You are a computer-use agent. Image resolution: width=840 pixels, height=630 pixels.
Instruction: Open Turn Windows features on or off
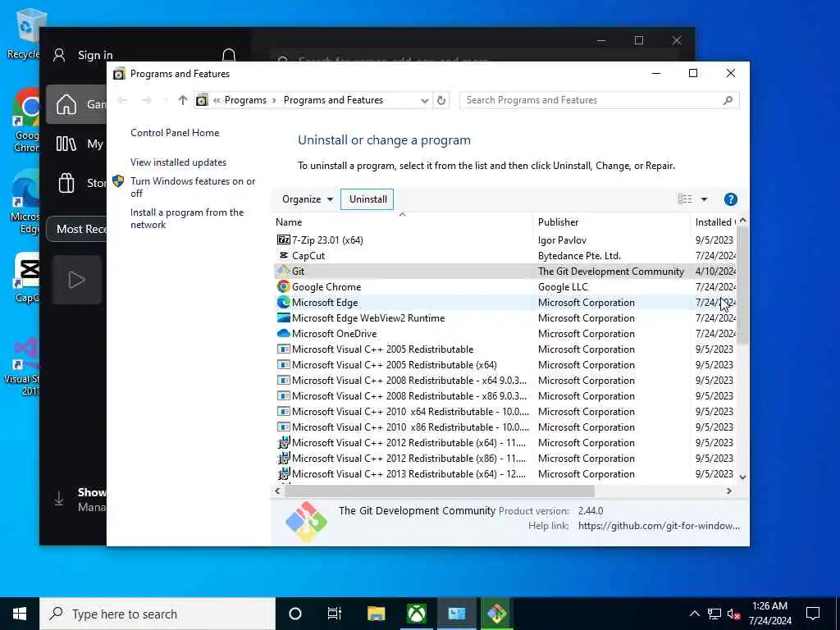pyautogui.click(x=193, y=187)
